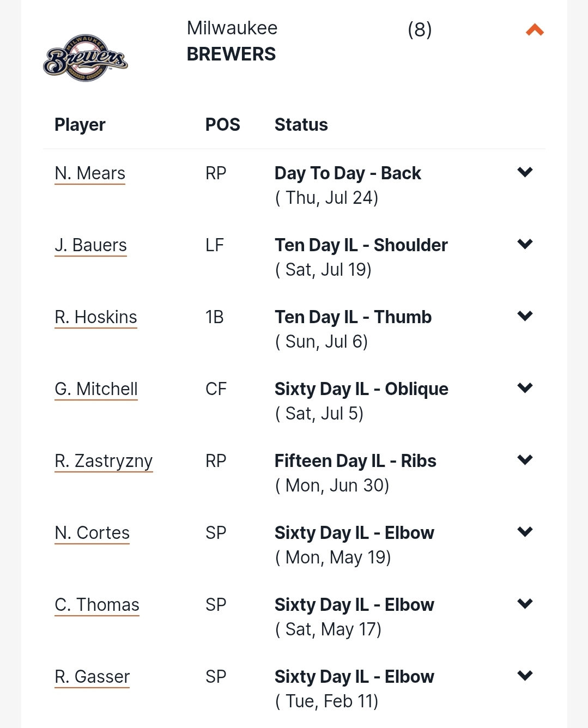This screenshot has width=588, height=728.
Task: Expand G. Mitchell oblique injury details
Action: 525,388
